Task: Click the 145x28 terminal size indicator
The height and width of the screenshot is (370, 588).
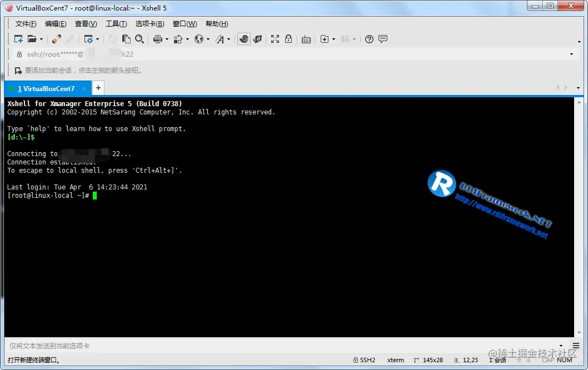Action: click(428, 360)
